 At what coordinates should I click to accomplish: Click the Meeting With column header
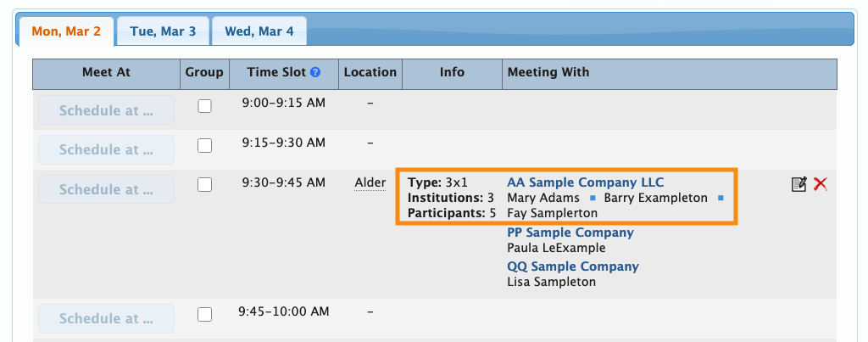click(x=548, y=73)
